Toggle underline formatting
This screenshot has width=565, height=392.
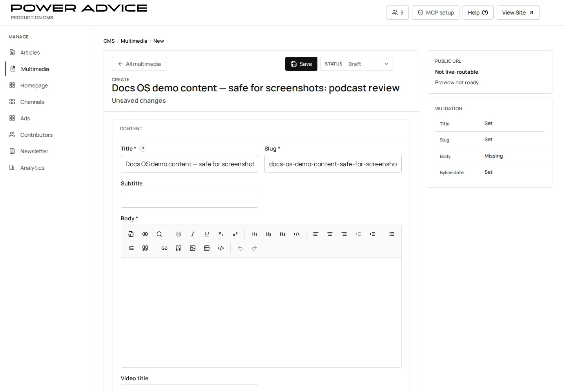click(x=207, y=234)
